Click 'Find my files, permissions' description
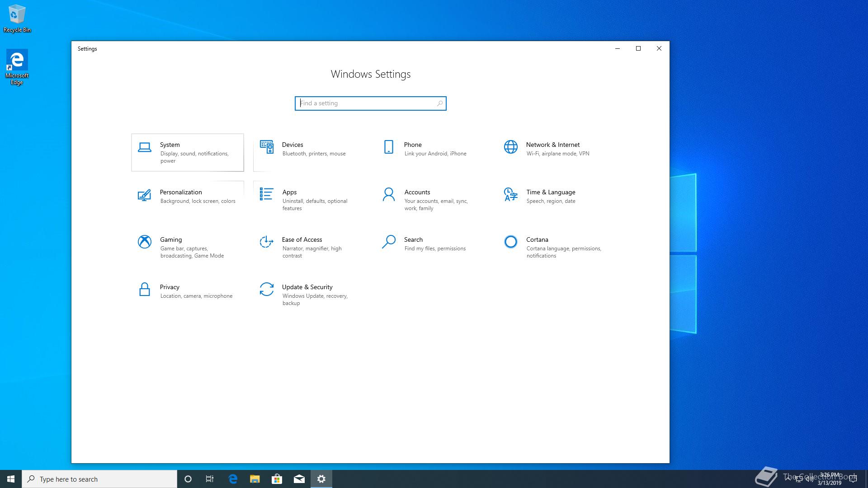 click(435, 249)
